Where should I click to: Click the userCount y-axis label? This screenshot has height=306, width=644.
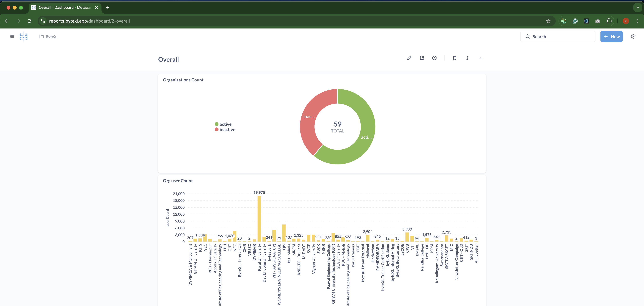tap(168, 218)
